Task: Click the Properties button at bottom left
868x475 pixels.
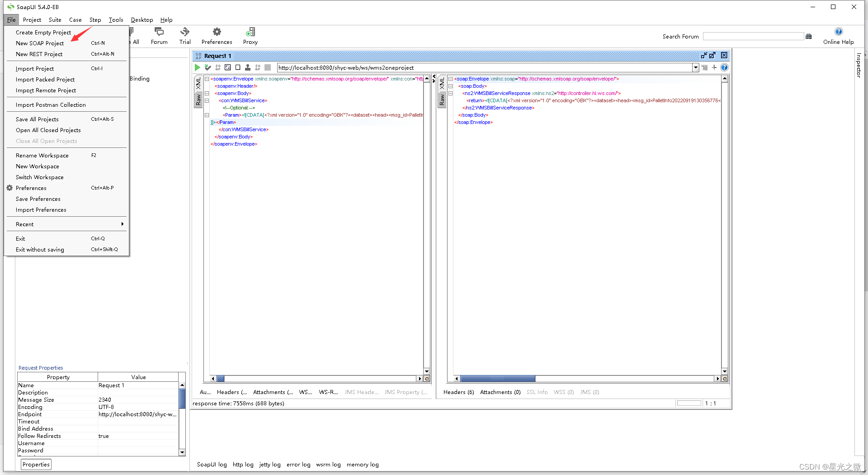Action: click(36, 464)
